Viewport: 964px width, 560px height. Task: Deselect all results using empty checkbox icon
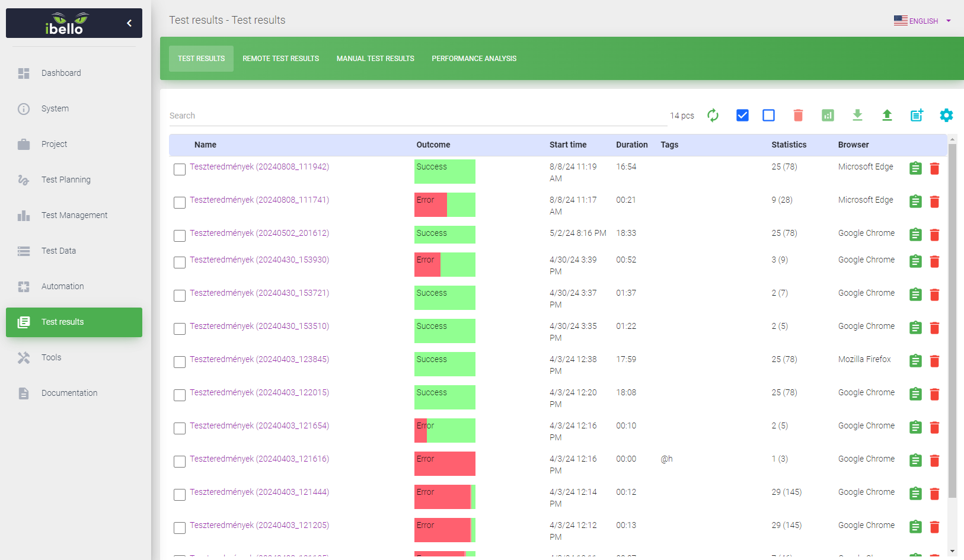[768, 115]
